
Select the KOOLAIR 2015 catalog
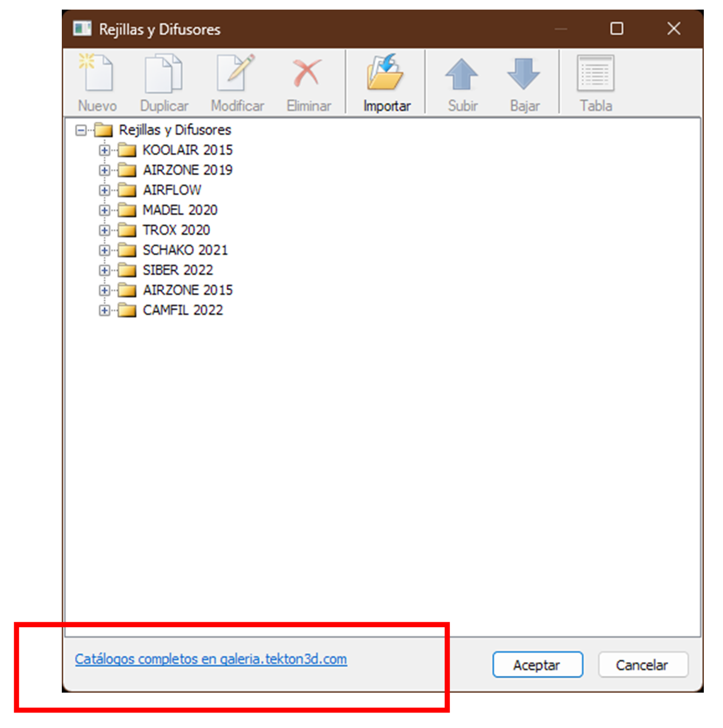pos(187,150)
